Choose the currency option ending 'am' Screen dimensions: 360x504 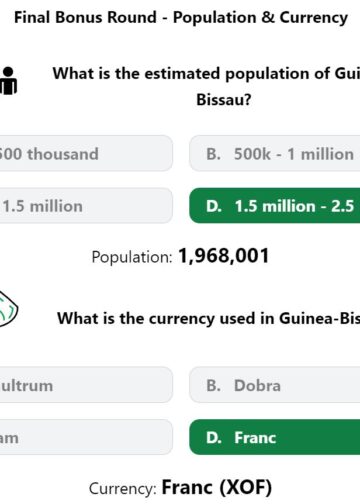coord(86,437)
